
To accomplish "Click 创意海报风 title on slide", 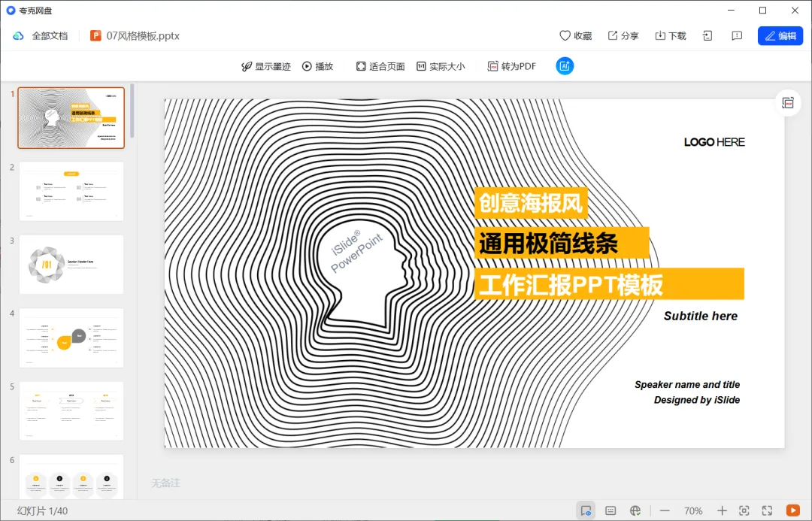I will click(x=531, y=202).
